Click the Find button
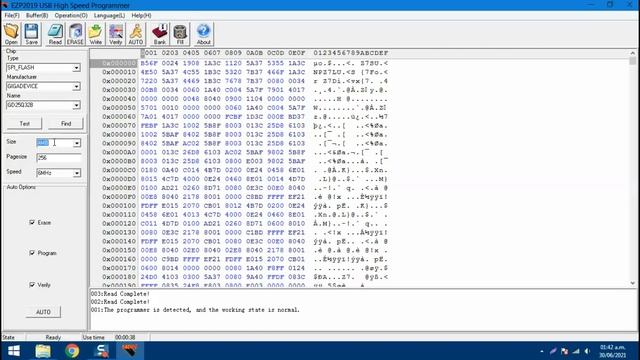The height and width of the screenshot is (360, 640). pos(66,124)
